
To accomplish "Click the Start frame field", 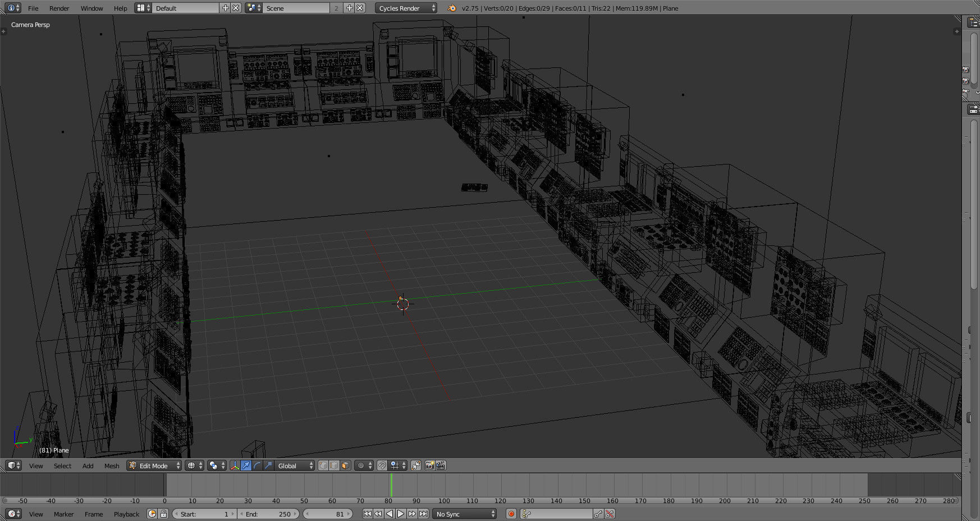I will [205, 514].
